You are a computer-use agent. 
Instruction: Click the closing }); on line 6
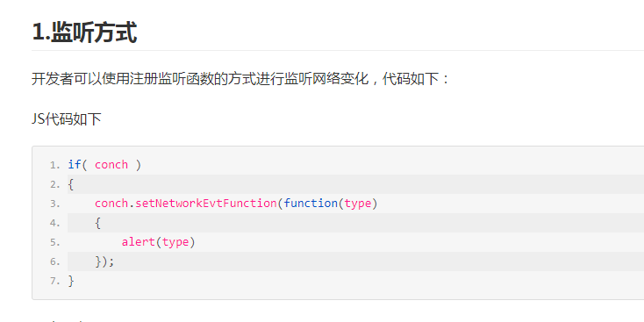pyautogui.click(x=104, y=261)
